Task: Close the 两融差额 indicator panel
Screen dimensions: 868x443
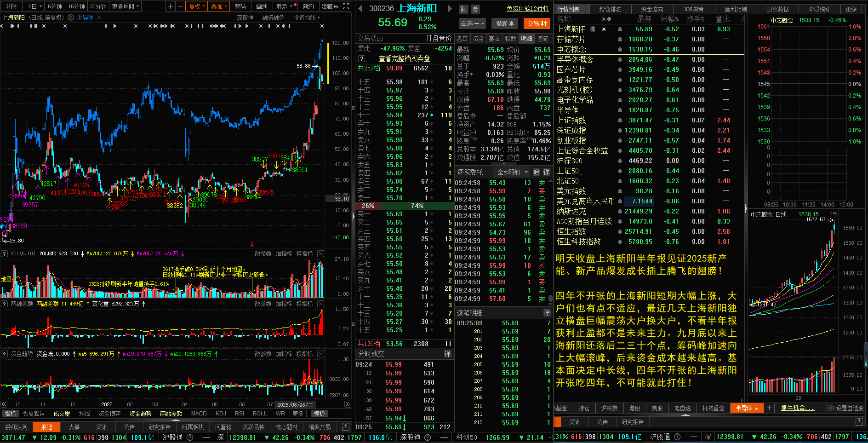Action: click(x=321, y=304)
